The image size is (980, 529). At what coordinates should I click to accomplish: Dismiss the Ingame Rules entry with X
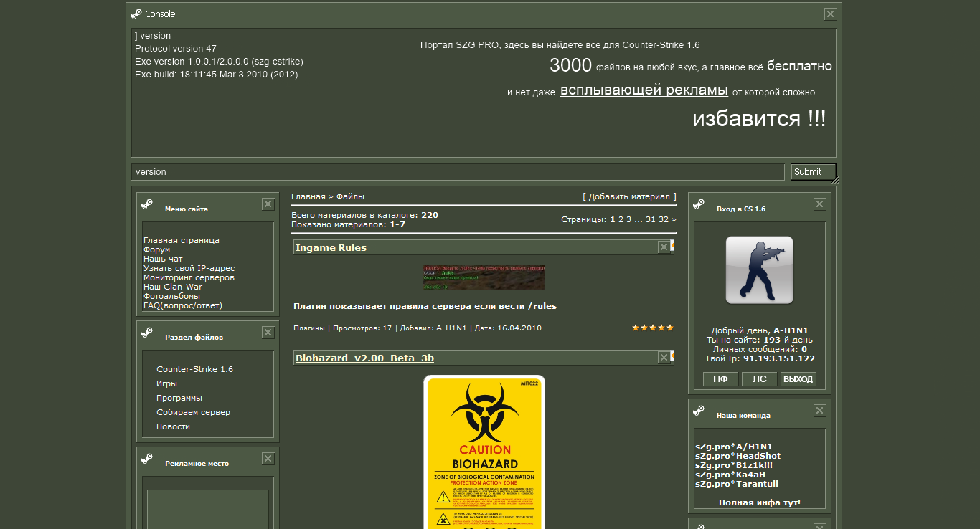pos(664,247)
